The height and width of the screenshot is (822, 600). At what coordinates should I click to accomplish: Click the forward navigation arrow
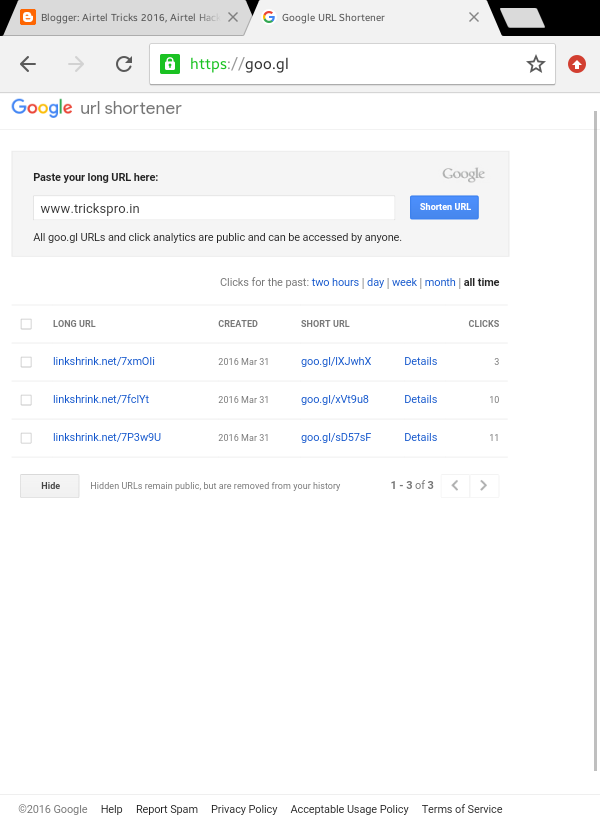click(76, 63)
